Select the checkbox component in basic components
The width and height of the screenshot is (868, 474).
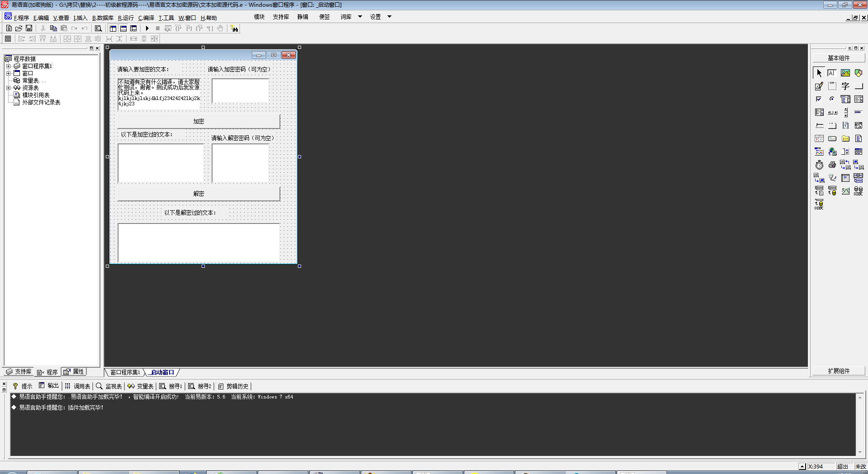[x=819, y=99]
